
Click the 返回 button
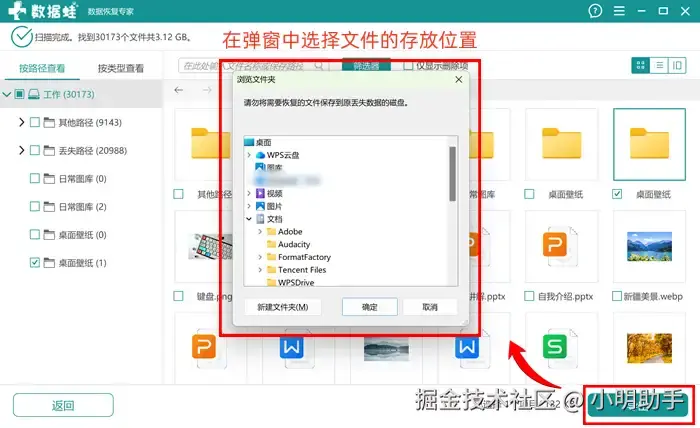pyautogui.click(x=63, y=405)
